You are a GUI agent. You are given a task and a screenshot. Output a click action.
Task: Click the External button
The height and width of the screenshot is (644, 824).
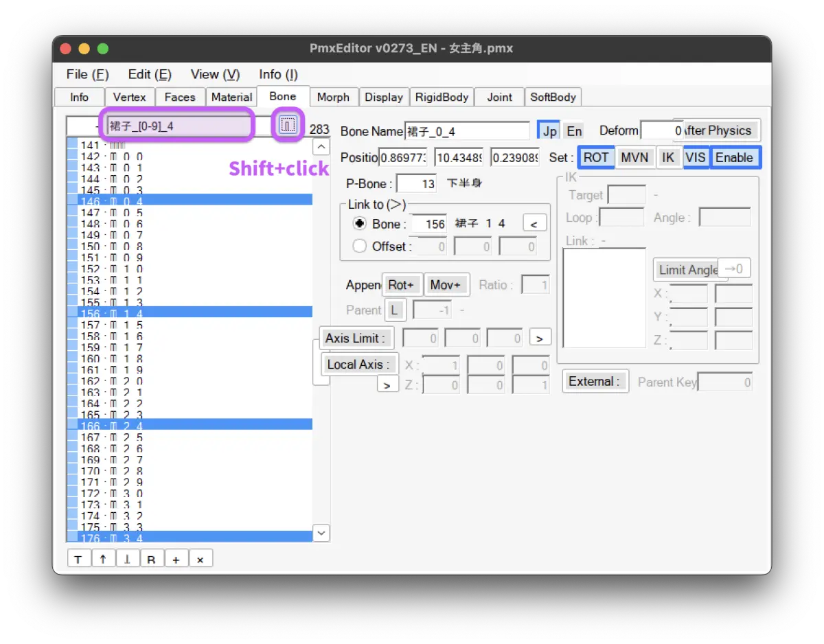[595, 381]
